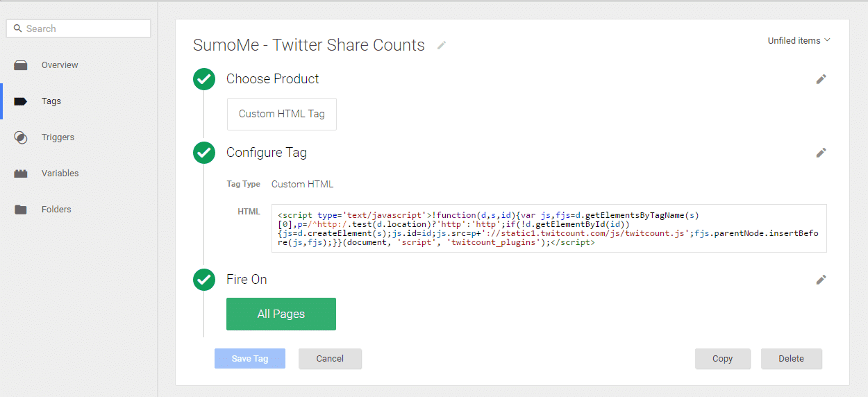Click the Save Tag button
Image resolution: width=868 pixels, height=397 pixels.
(250, 359)
